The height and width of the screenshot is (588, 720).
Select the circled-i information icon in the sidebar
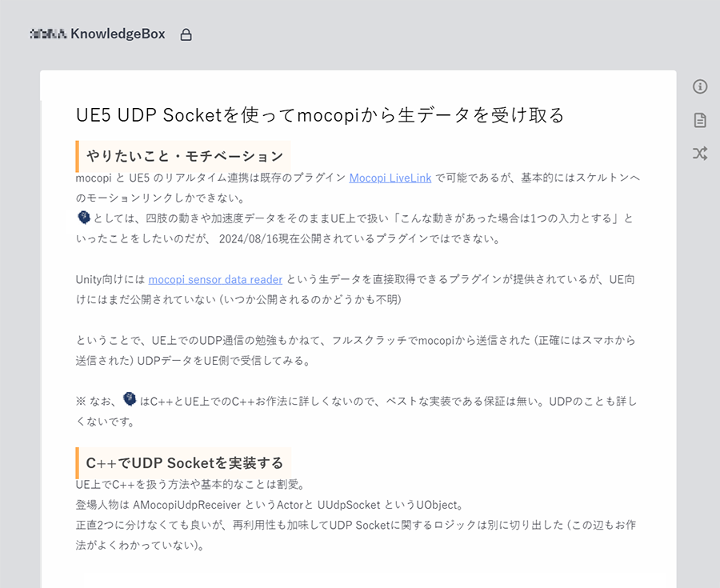coord(700,88)
